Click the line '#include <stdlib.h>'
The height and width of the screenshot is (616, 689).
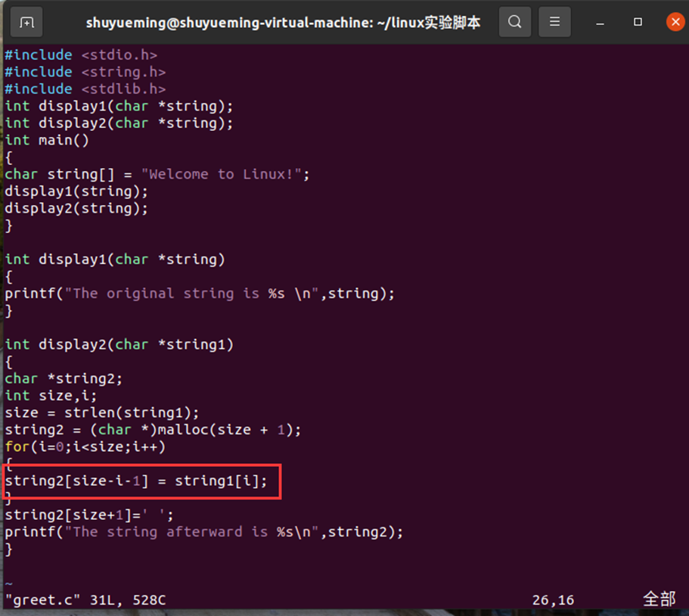point(85,89)
